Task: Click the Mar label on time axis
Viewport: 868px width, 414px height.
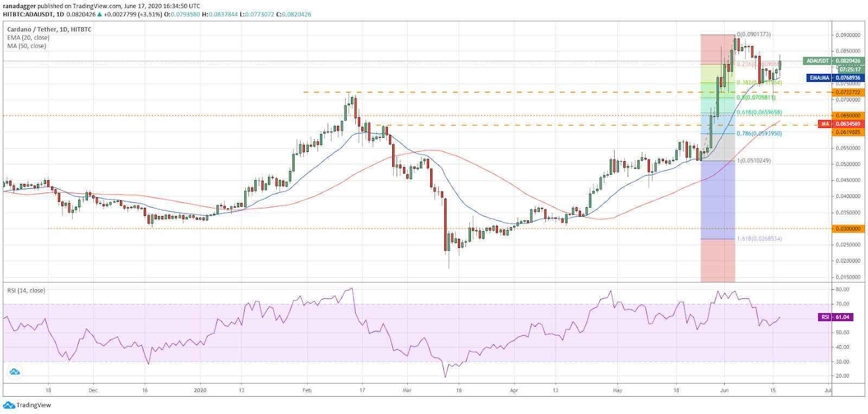Action: pos(407,390)
